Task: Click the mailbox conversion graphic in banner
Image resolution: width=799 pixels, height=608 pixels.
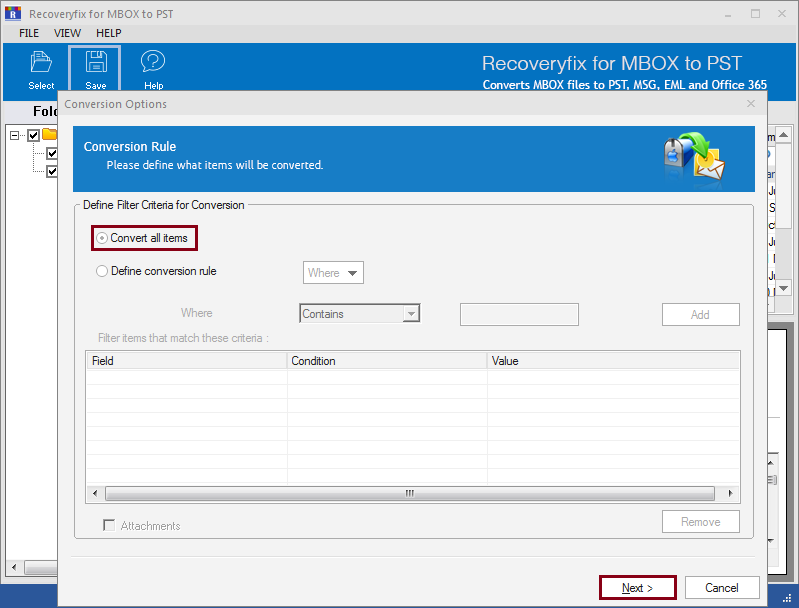Action: (695, 157)
